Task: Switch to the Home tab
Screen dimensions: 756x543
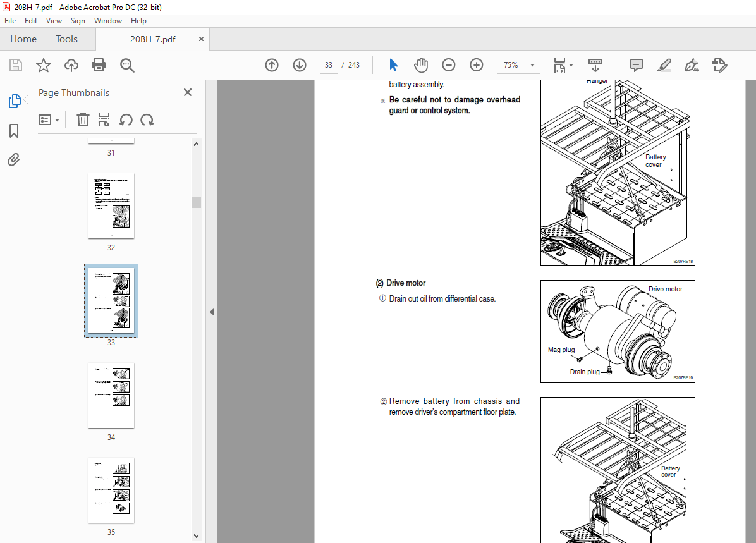Action: pos(23,39)
